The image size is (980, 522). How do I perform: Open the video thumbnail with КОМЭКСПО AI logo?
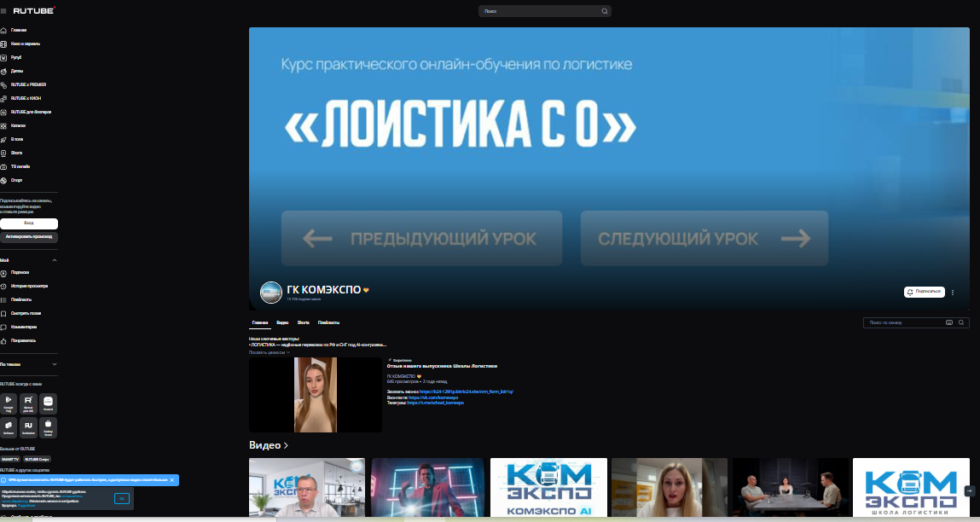[x=548, y=488]
